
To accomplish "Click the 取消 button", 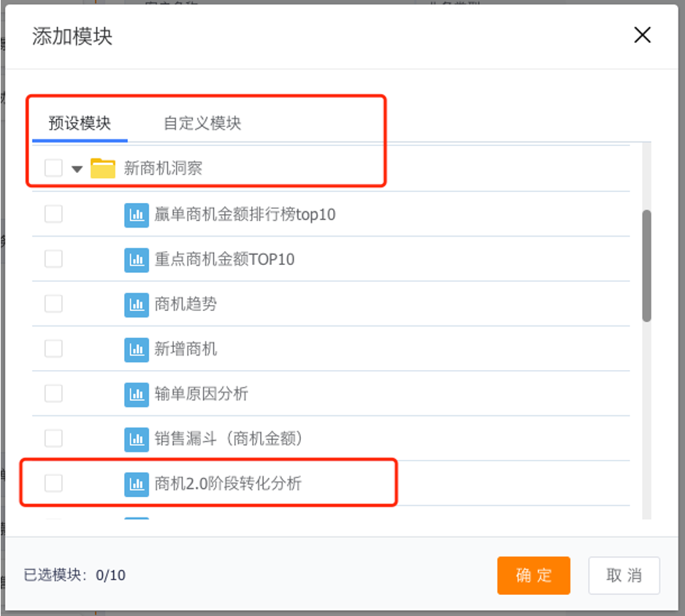I will [624, 575].
